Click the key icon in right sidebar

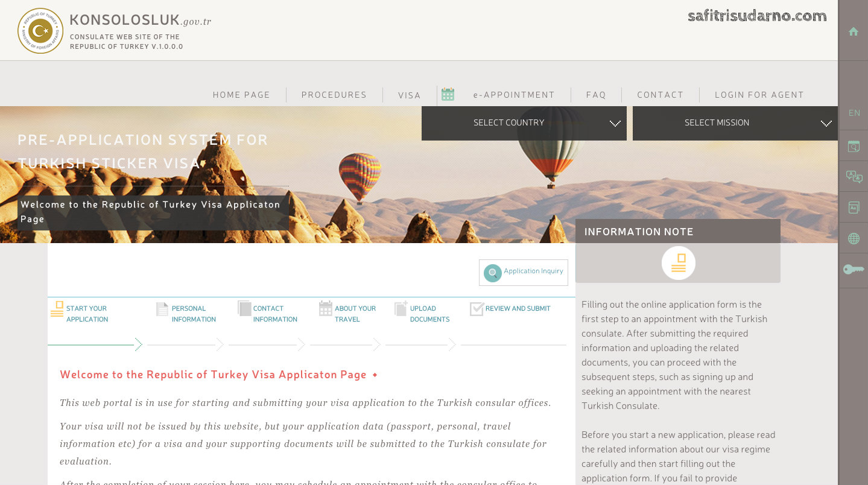click(x=854, y=270)
